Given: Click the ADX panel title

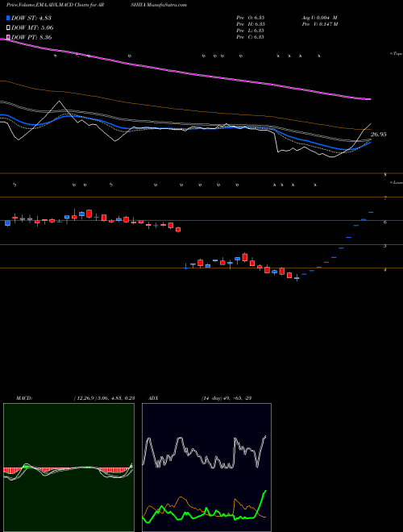Looking at the screenshot, I should click(153, 398).
